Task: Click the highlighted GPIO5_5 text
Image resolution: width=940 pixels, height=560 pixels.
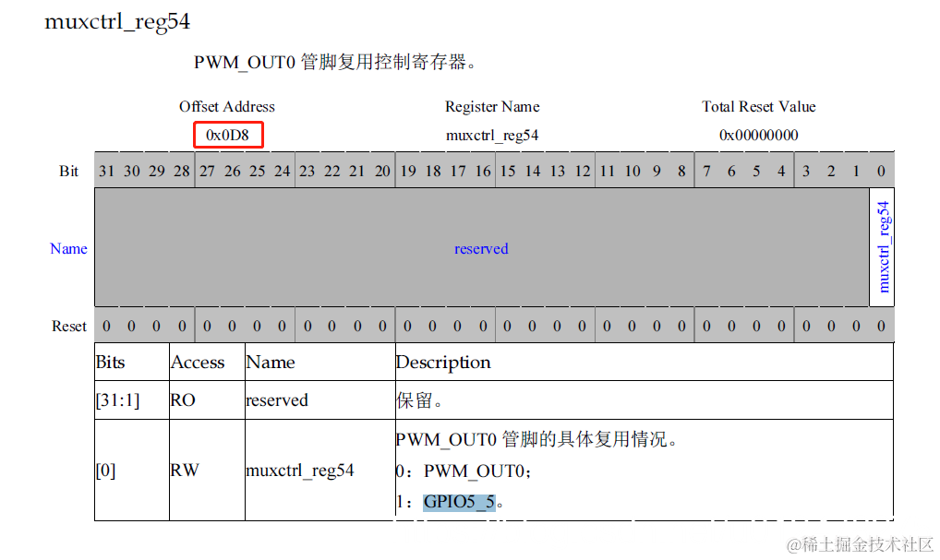Action: pos(459,502)
